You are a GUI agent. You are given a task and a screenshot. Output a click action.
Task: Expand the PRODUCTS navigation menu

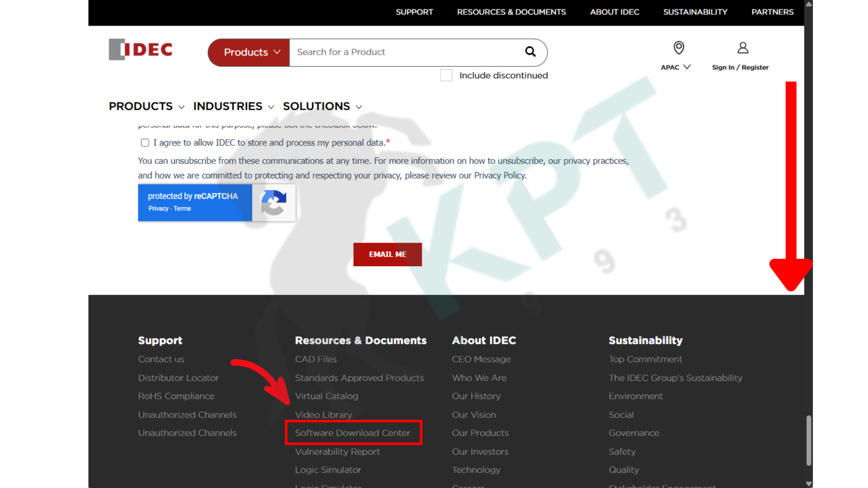146,106
